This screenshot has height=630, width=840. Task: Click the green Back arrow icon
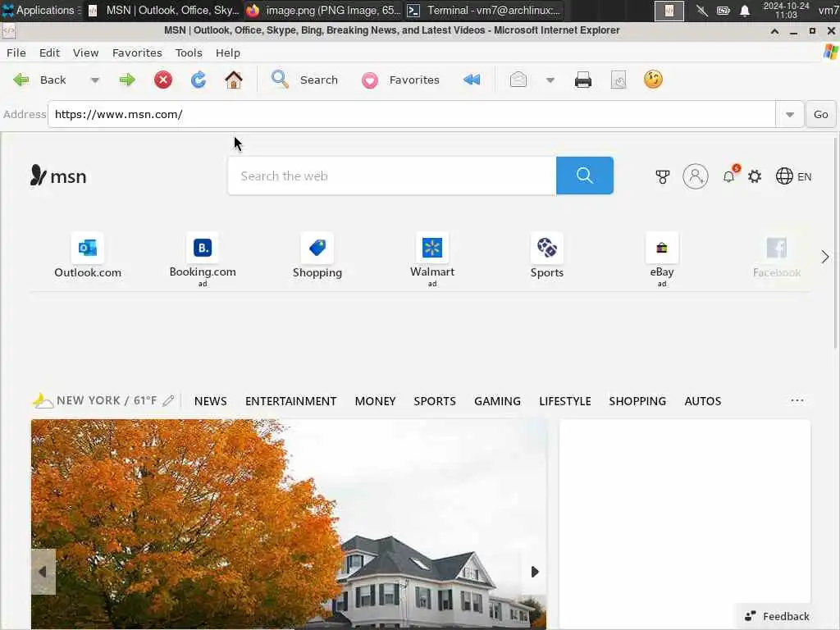[21, 80]
